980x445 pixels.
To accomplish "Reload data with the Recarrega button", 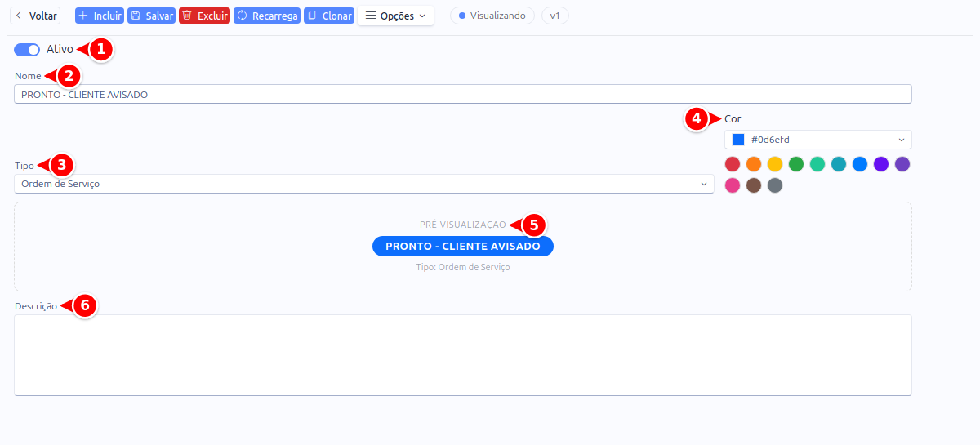I will click(267, 16).
